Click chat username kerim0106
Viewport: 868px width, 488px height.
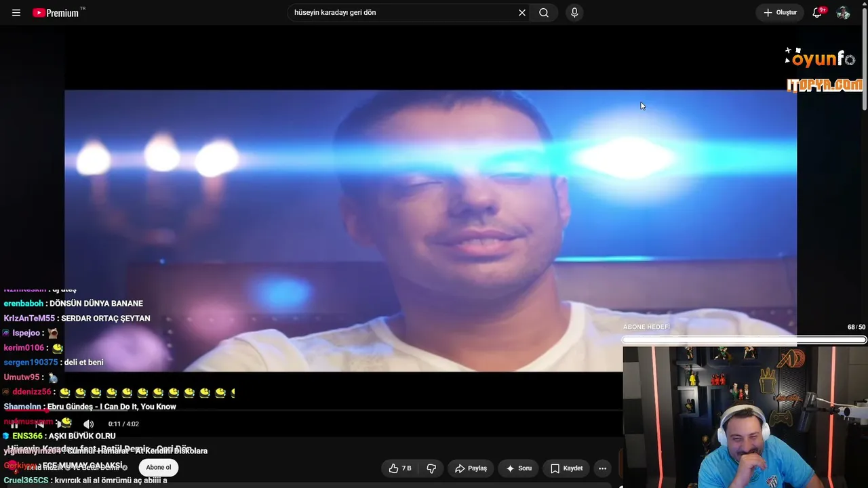tap(24, 348)
